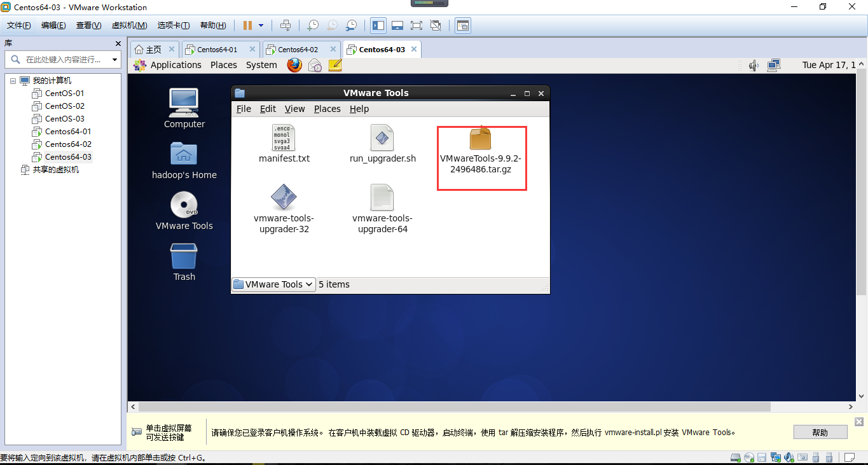Close the Centos64-03 tab

pyautogui.click(x=414, y=49)
